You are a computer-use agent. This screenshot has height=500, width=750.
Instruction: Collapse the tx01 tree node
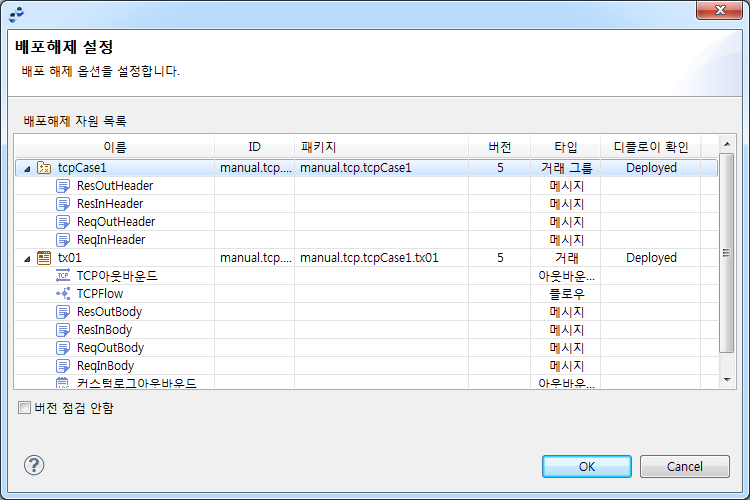point(27,259)
